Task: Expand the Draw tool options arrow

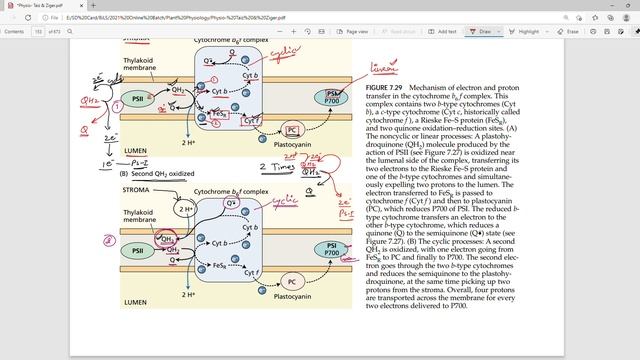Action: tap(498, 31)
